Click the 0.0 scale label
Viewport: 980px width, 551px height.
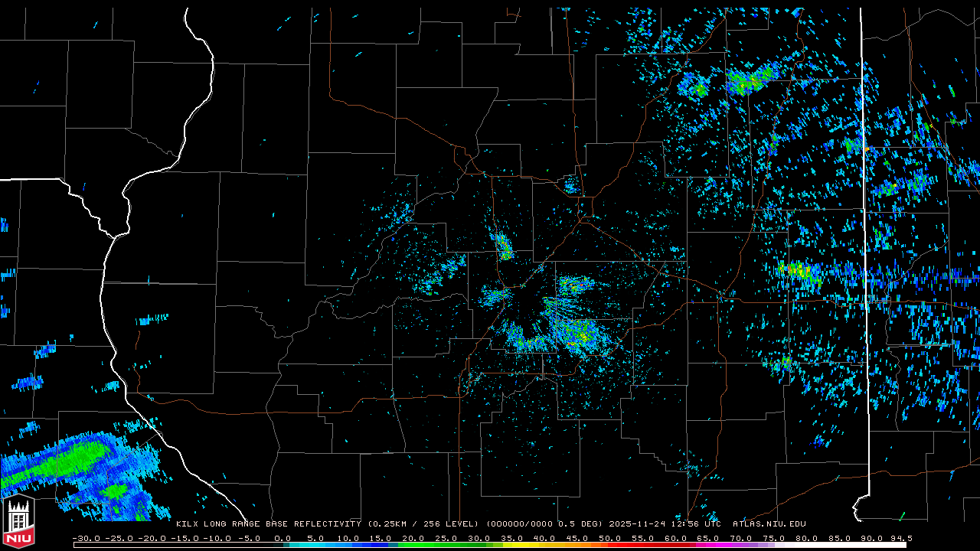pos(283,538)
